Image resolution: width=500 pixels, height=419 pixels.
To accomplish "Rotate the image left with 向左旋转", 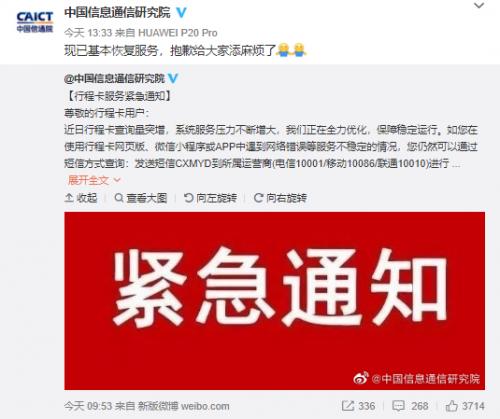I will (210, 198).
